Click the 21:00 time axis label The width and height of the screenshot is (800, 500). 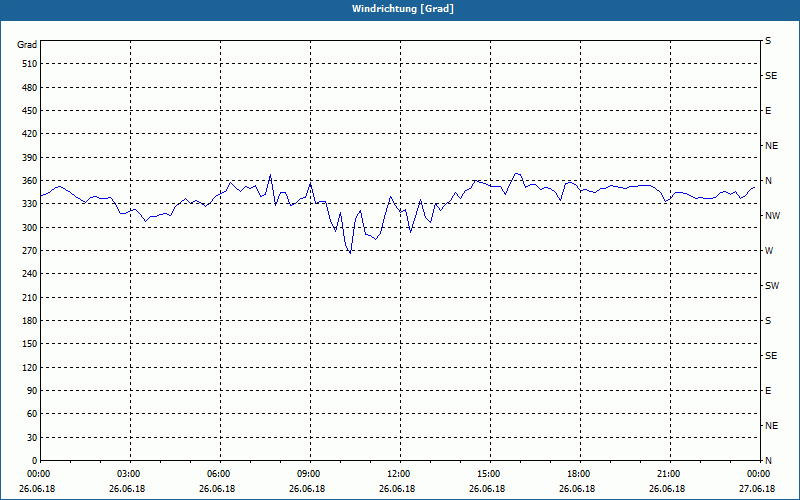(669, 474)
